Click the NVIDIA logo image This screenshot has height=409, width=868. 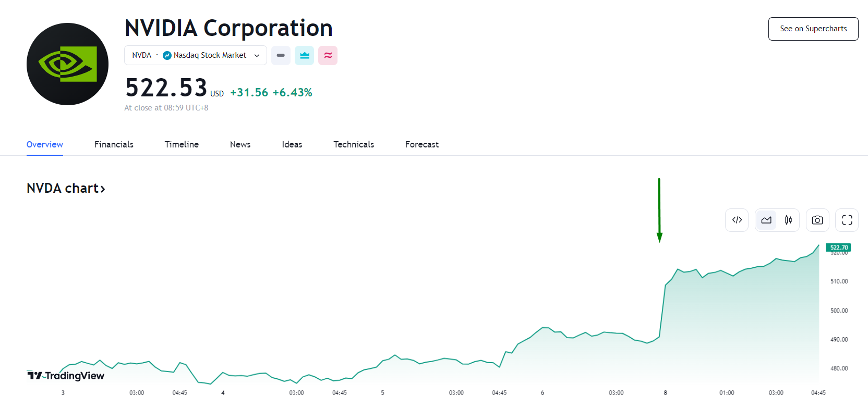click(68, 64)
